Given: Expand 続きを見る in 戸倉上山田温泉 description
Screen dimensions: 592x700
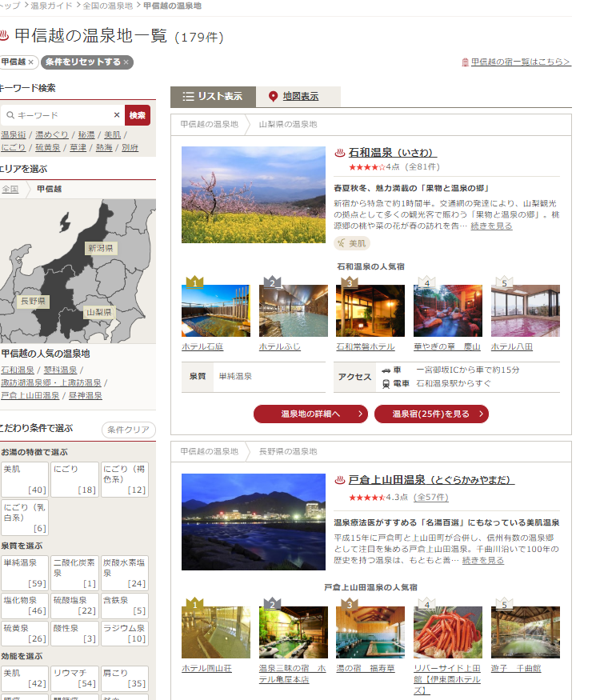Looking at the screenshot, I should pyautogui.click(x=483, y=560).
